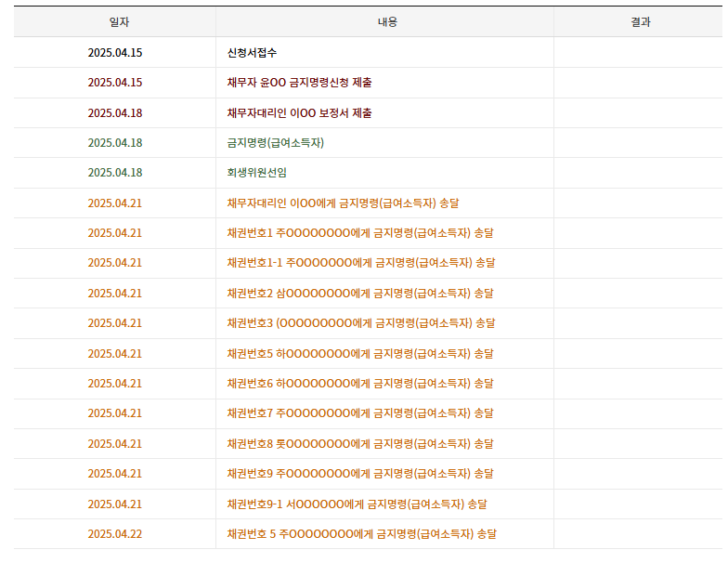Select 채무자대리인 이OO 보정서 제출 row text
This screenshot has height=563, width=728.
point(299,113)
